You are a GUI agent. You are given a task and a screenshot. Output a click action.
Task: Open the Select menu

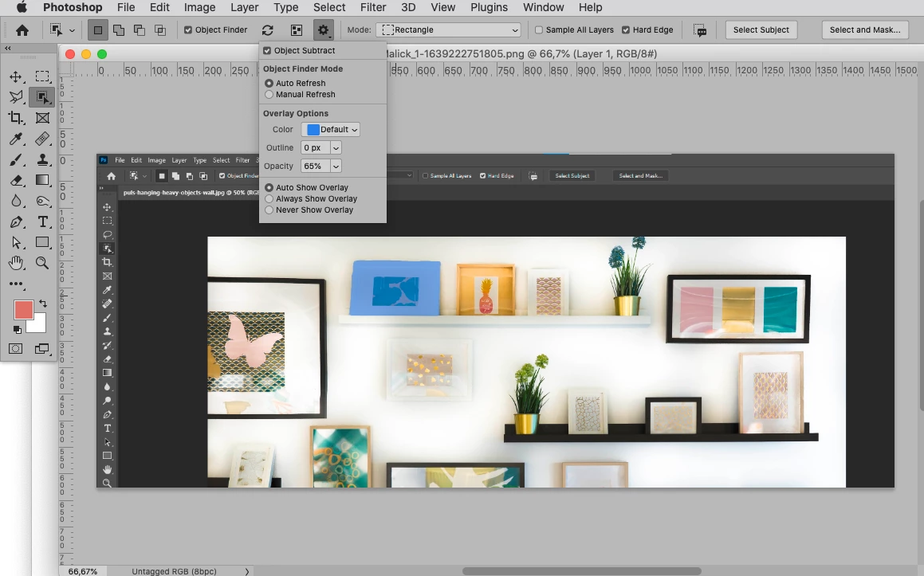click(329, 8)
